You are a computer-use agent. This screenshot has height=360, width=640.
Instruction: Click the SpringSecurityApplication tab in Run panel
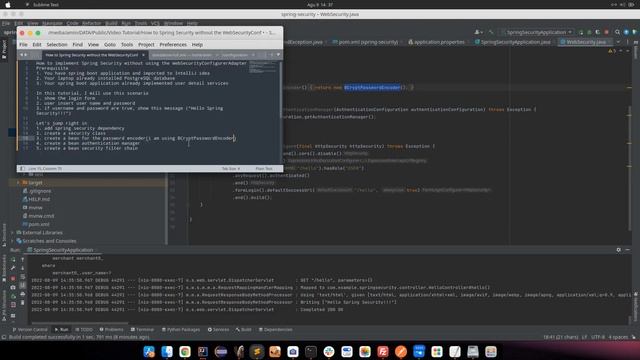[x=60, y=250]
